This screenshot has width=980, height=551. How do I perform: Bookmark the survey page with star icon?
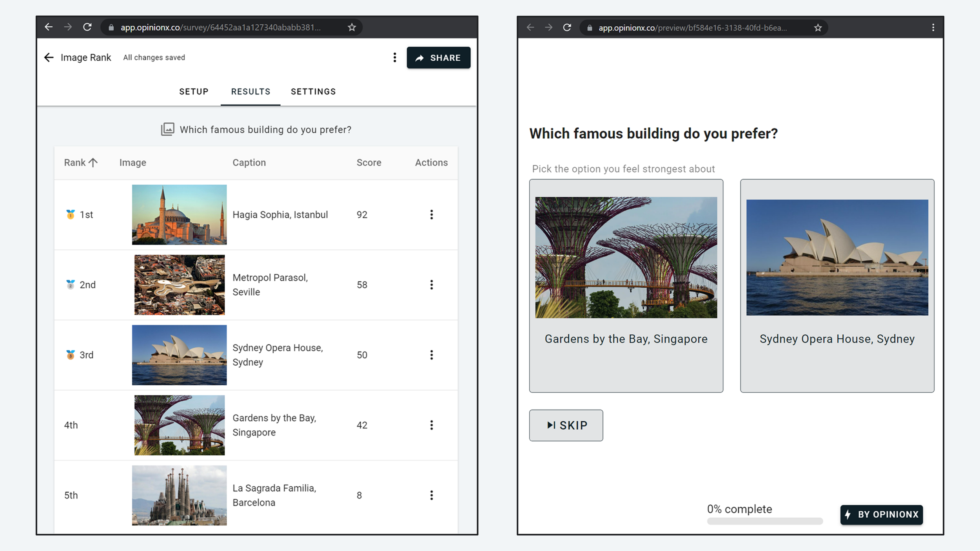click(x=352, y=27)
